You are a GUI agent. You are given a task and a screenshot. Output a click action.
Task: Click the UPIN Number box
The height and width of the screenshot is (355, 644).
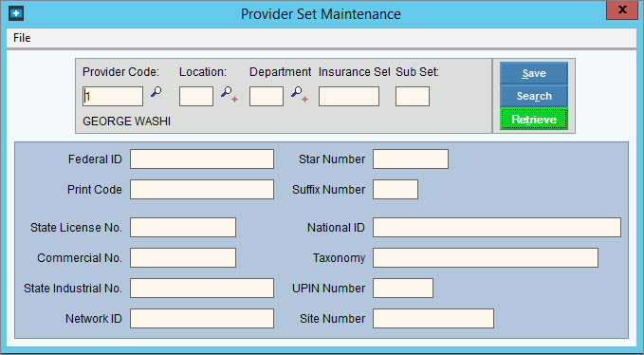click(x=403, y=288)
